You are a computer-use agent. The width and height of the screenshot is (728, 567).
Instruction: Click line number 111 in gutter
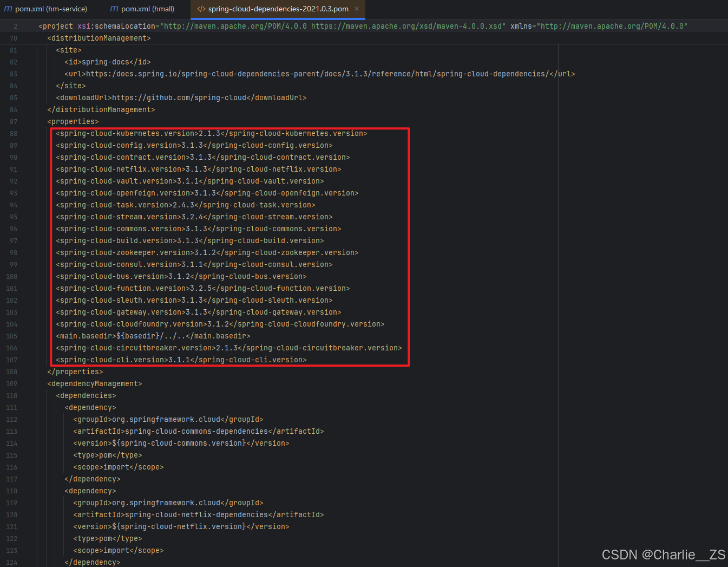point(12,407)
